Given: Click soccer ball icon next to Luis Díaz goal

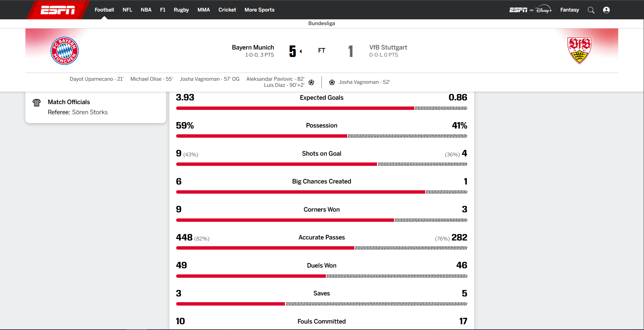Looking at the screenshot, I should point(311,82).
